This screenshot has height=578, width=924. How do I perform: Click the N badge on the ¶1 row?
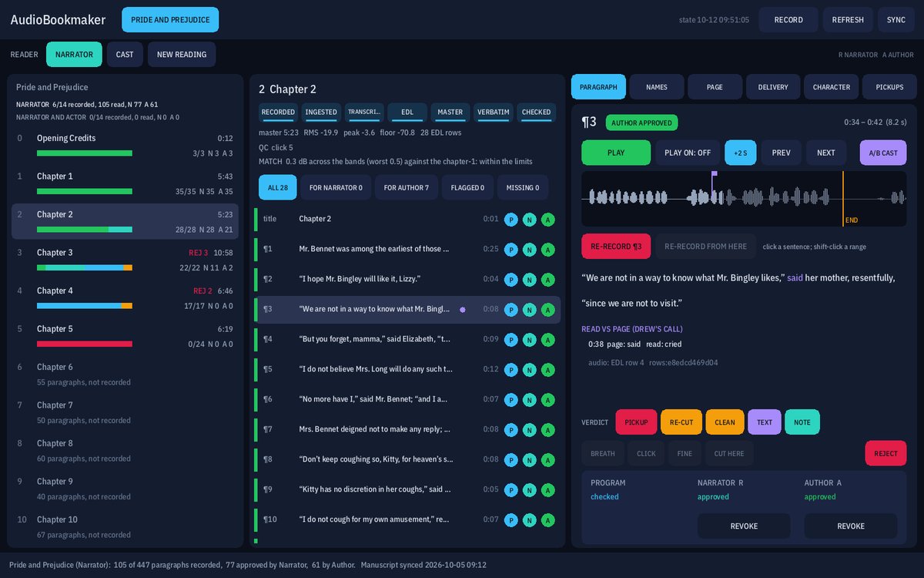pos(529,249)
